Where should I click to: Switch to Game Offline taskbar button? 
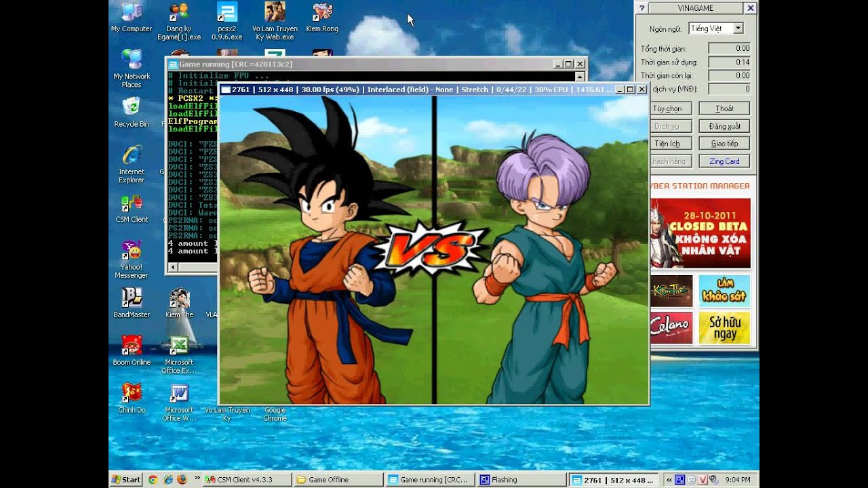(338, 479)
